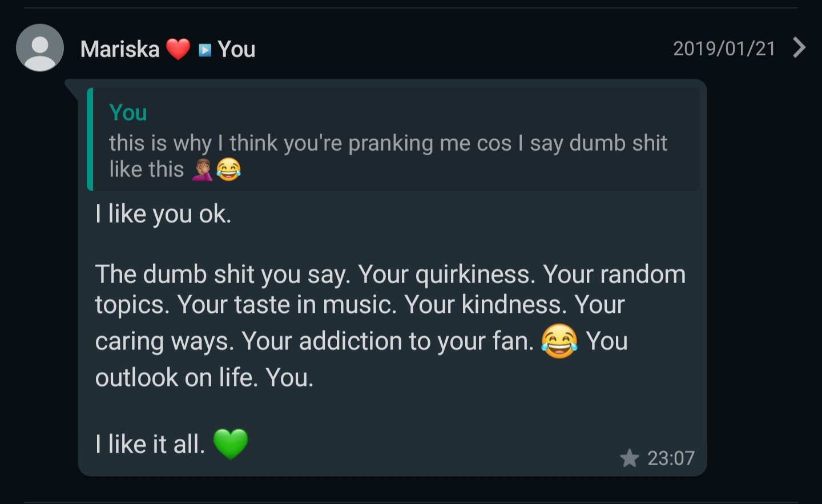Screen dimensions: 822x504
Task: Click the laughing emoji in quoted reply
Action: click(229, 170)
